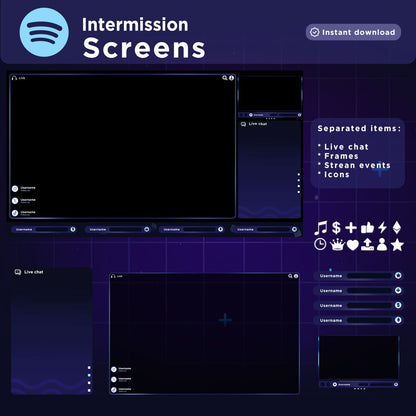Click the info icon in the large top frame
The image size is (416, 416).
[231, 78]
